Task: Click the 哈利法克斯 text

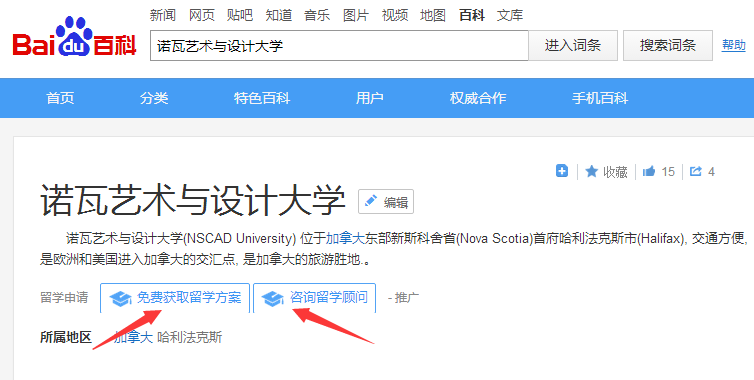Action: 190,337
